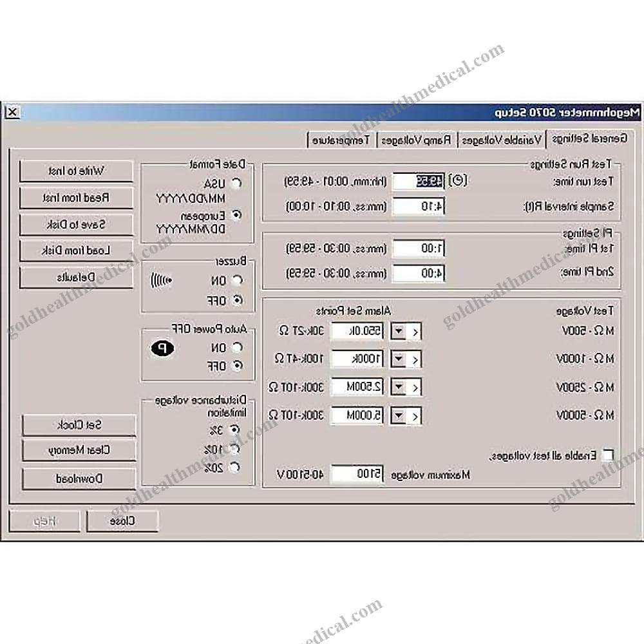This screenshot has height=644, width=644.
Task: Click the Help button
Action: (x=44, y=521)
